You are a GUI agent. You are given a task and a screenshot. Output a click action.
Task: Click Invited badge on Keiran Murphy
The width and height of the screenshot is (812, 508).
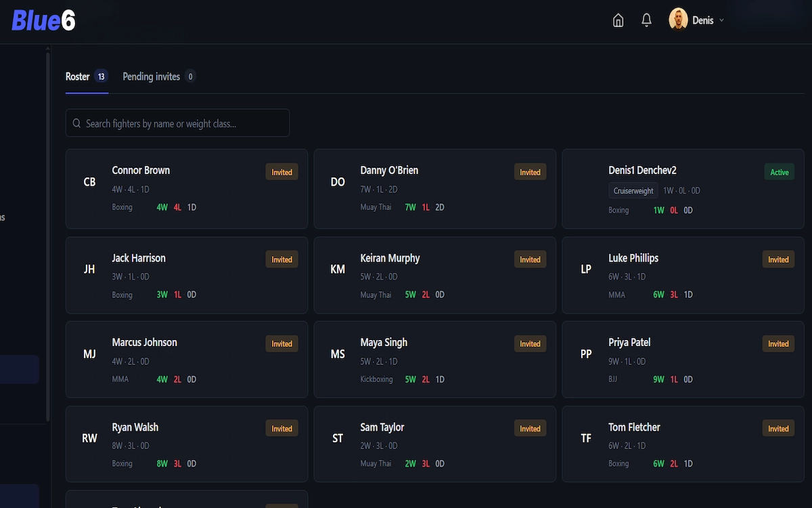click(x=530, y=259)
